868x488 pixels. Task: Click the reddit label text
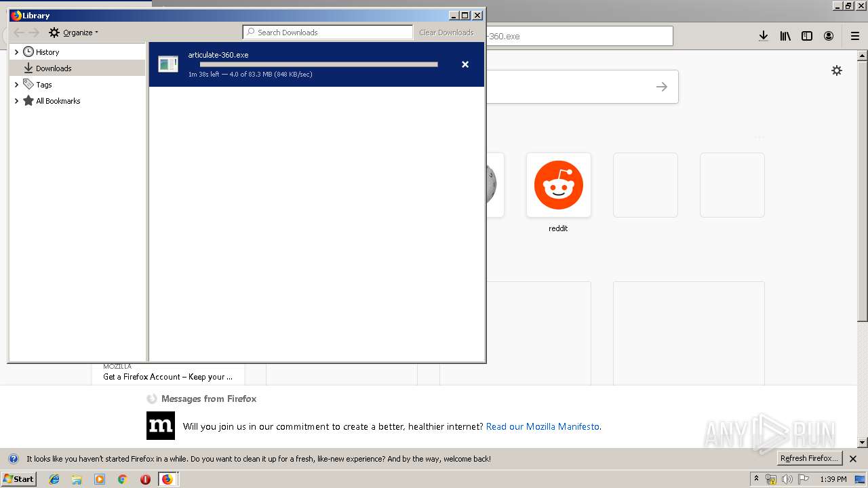pyautogui.click(x=558, y=228)
